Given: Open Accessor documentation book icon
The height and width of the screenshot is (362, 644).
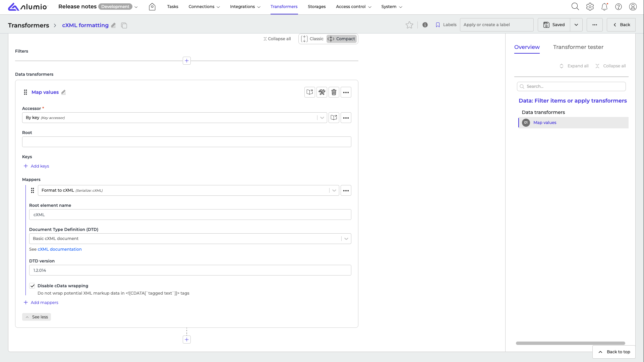Looking at the screenshot, I should (x=334, y=118).
